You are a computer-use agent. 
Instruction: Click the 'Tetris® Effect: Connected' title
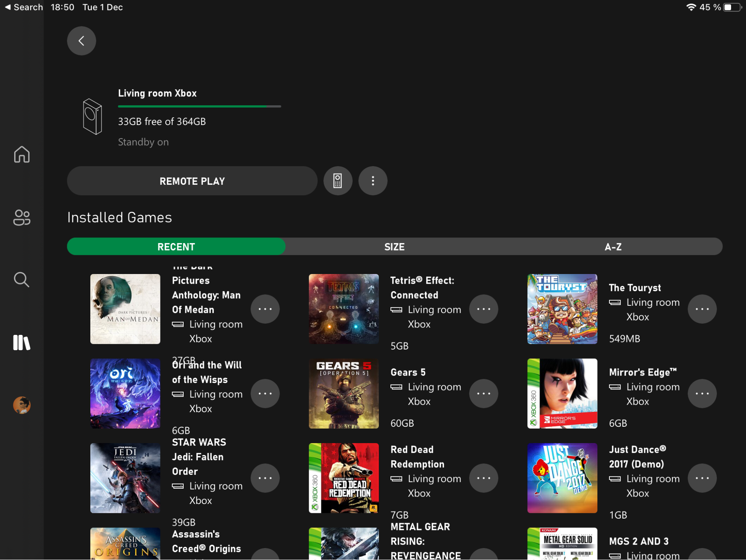(x=422, y=288)
